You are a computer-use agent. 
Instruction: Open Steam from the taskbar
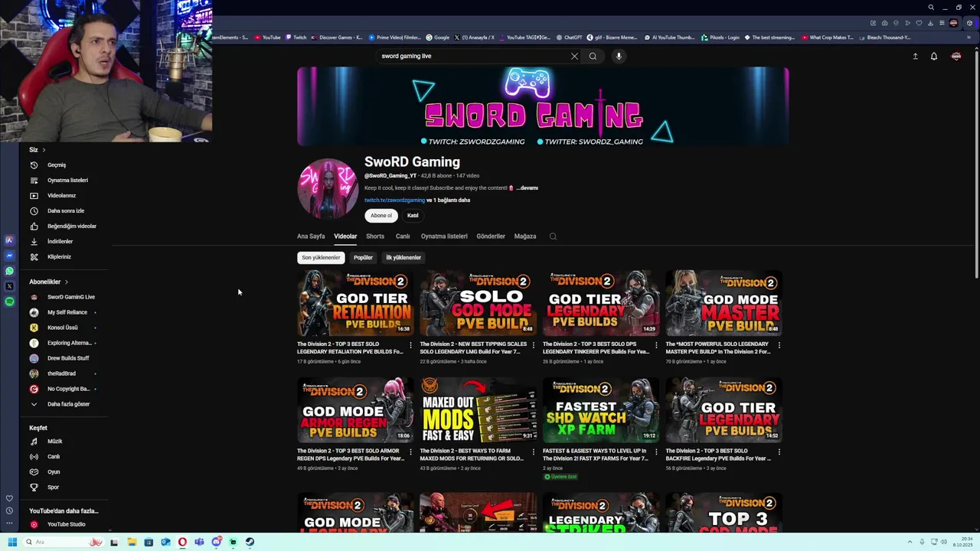click(250, 542)
